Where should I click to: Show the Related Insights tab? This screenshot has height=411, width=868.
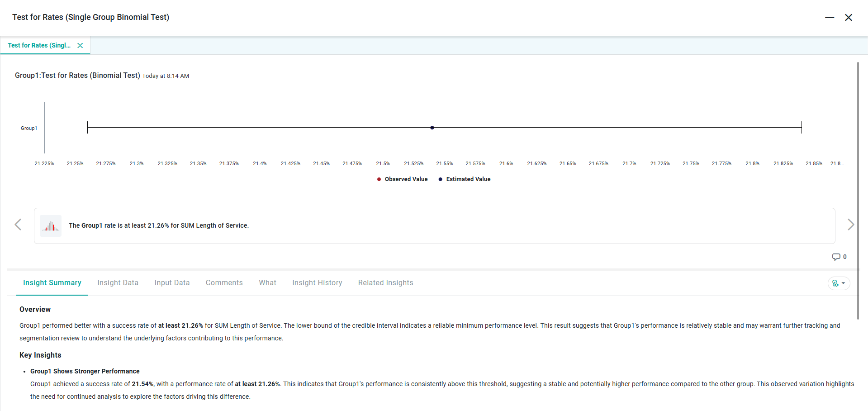385,282
